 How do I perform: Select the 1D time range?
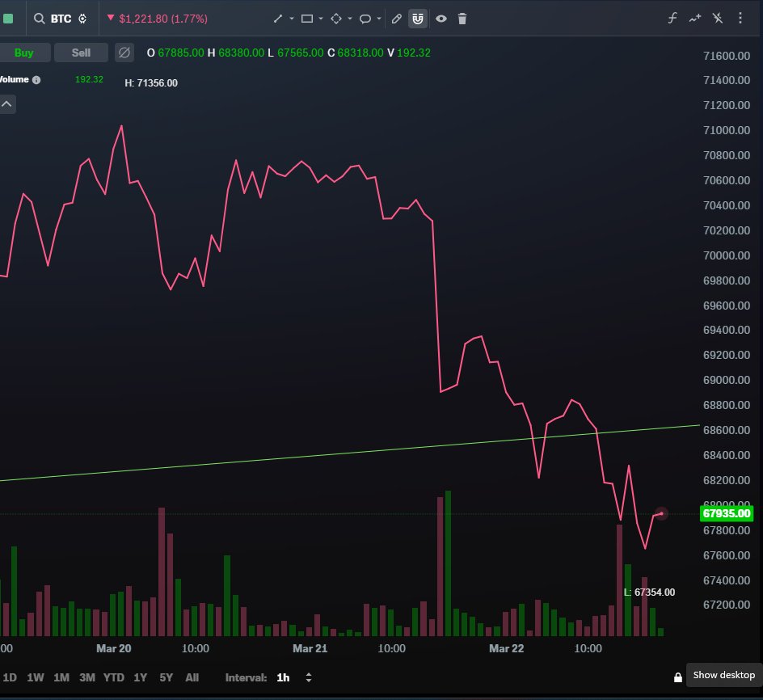click(10, 677)
